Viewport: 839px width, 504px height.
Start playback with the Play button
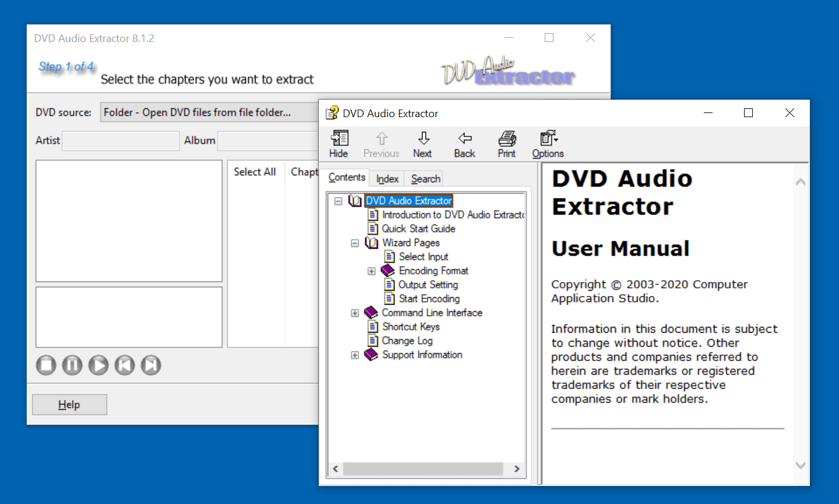[98, 365]
